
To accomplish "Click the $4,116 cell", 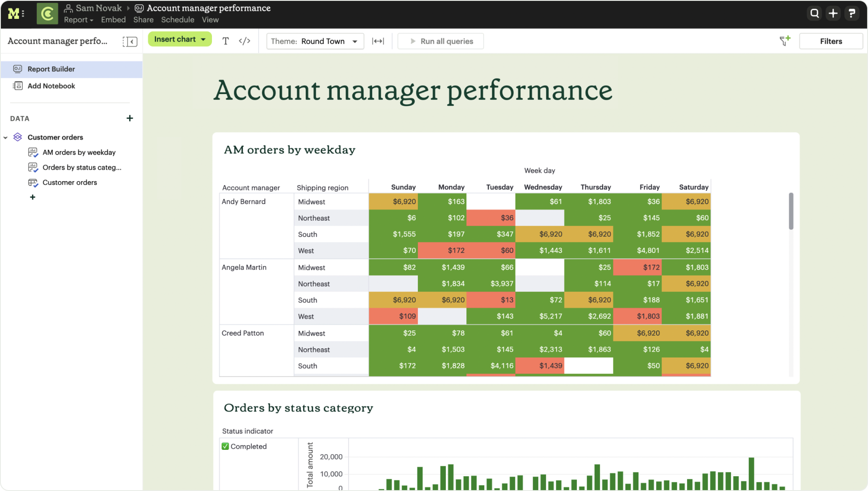I will point(491,365).
